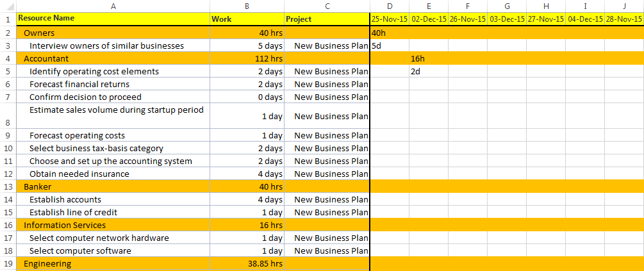644x271 pixels.
Task: Select the 38.85 hrs work cell
Action: 247,263
